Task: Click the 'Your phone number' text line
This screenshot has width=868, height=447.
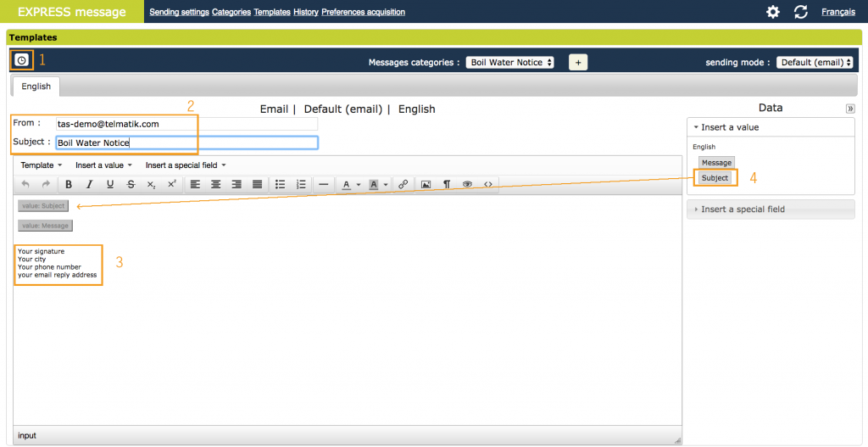Action: click(49, 267)
